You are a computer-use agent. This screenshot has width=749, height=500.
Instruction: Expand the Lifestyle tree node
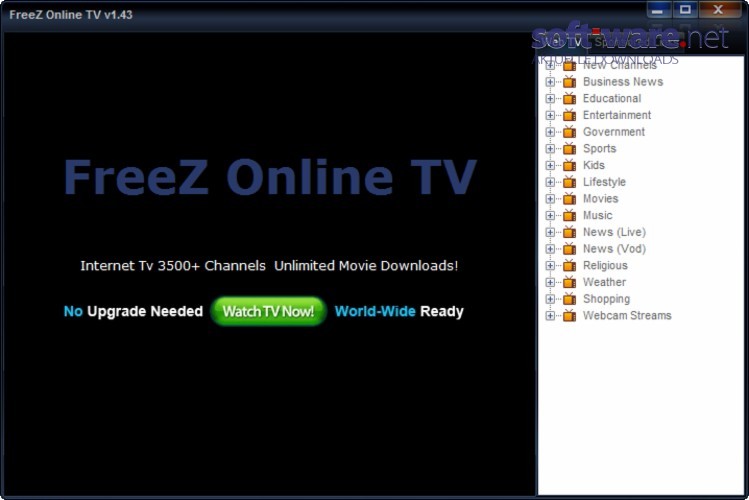[550, 182]
